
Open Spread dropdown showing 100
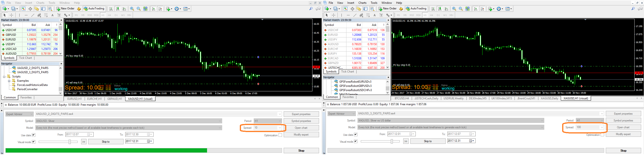590,127
